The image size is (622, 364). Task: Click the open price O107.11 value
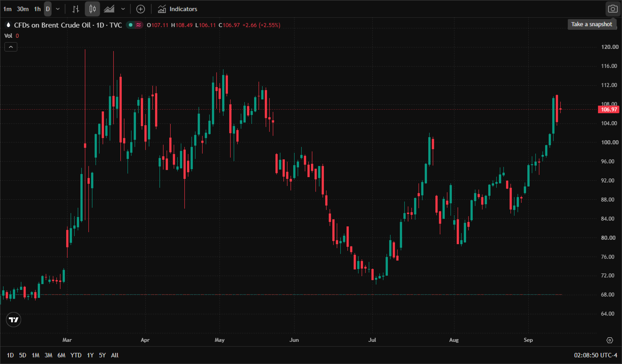pos(157,25)
